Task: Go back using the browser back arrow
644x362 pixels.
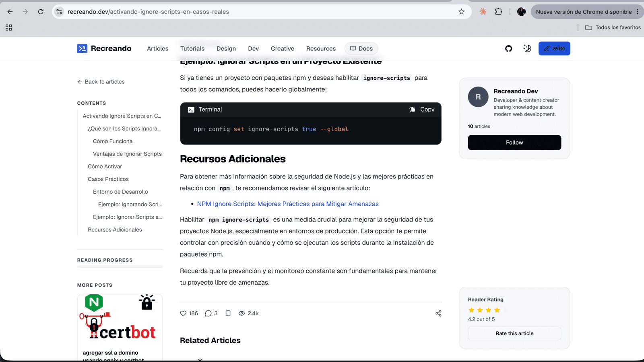Action: tap(10, 12)
